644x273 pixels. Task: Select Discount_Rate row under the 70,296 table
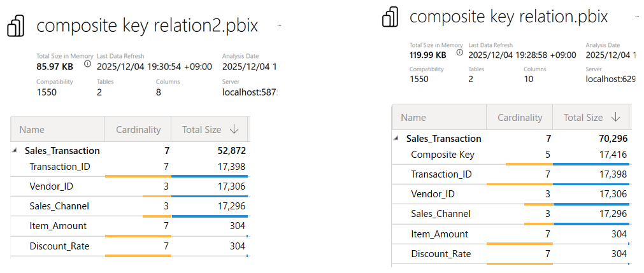click(441, 253)
